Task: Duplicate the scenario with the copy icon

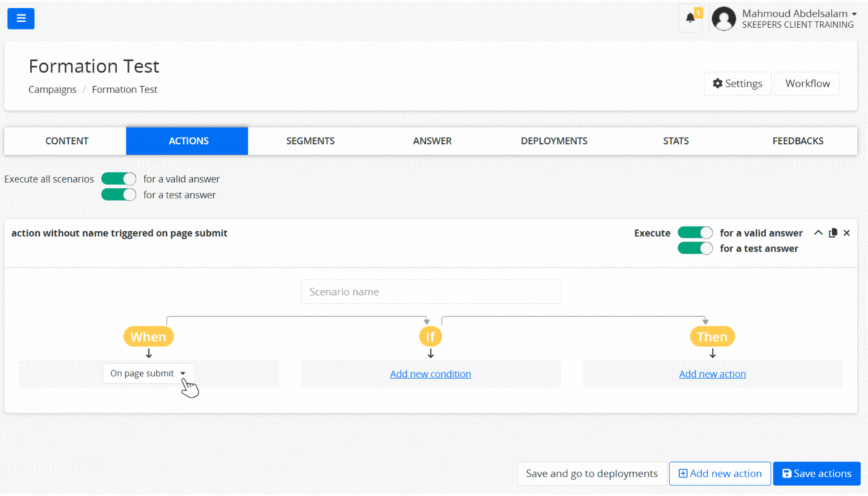Action: click(833, 233)
